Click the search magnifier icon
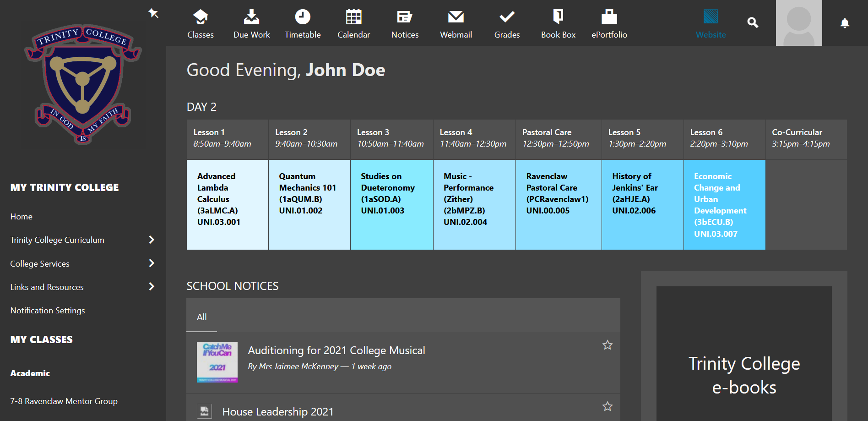This screenshot has height=421, width=868. tap(753, 22)
